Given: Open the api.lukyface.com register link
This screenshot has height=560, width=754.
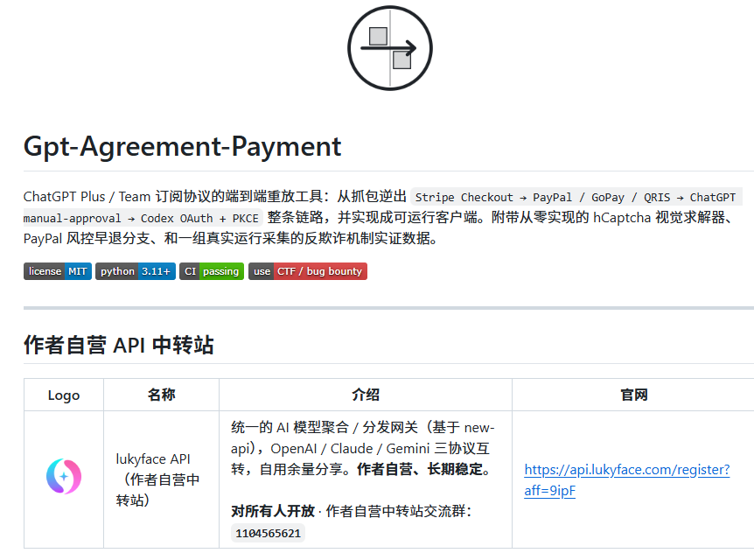Looking at the screenshot, I should [x=626, y=479].
